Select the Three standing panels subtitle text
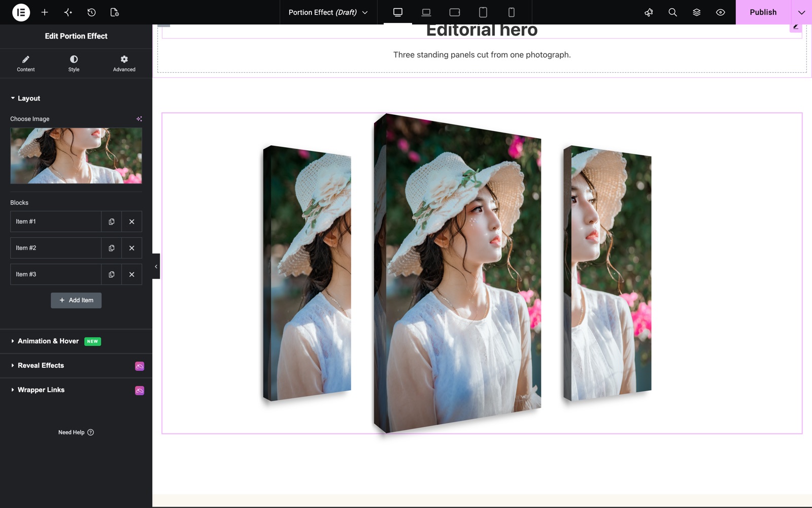This screenshot has height=508, width=812. tap(482, 55)
